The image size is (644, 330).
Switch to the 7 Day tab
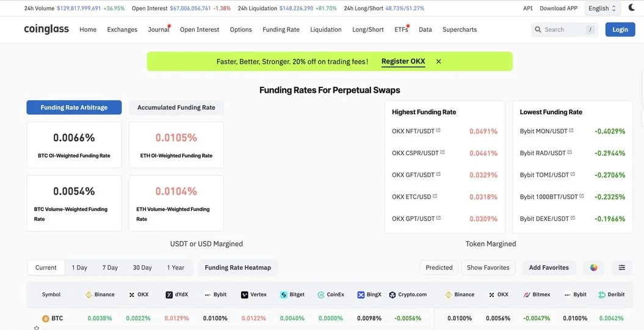(110, 268)
